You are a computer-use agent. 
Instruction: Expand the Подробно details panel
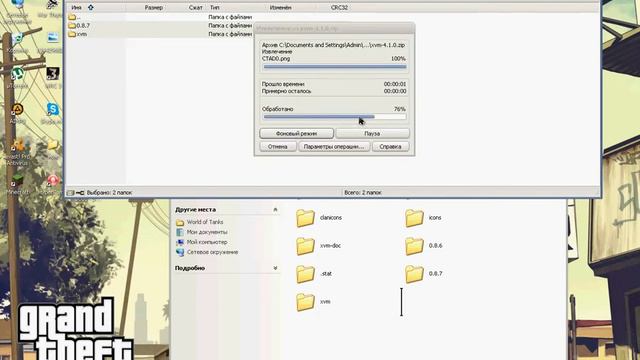(275, 268)
